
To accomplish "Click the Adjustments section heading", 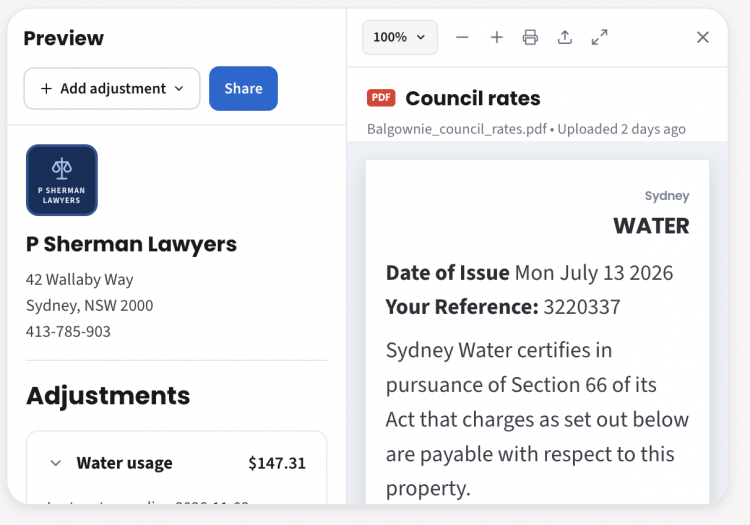I will (x=108, y=396).
